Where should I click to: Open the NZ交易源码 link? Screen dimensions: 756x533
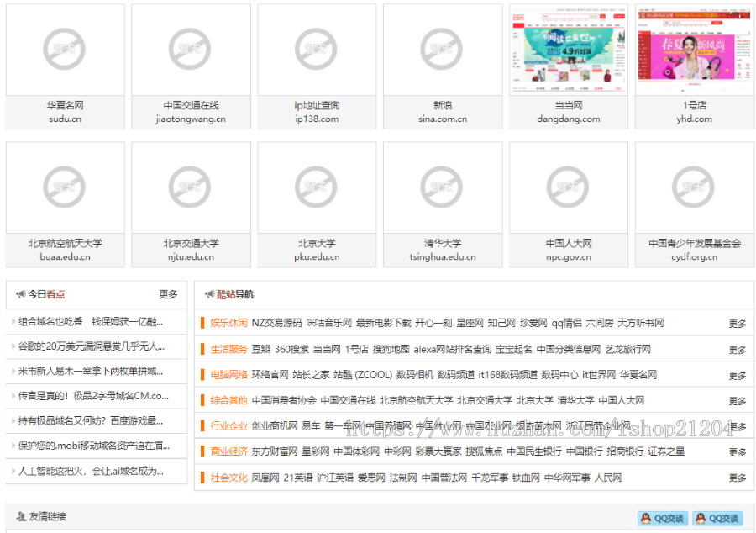click(276, 323)
